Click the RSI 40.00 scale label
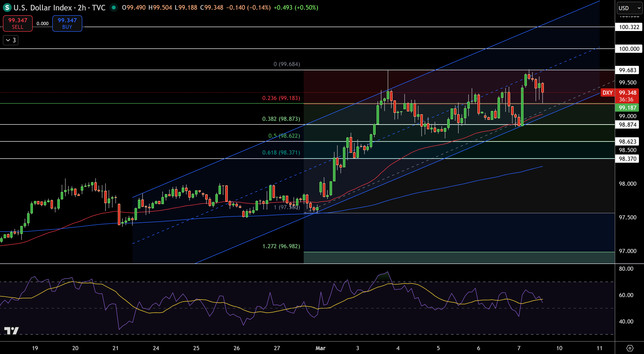Image resolution: width=644 pixels, height=354 pixels. point(626,322)
